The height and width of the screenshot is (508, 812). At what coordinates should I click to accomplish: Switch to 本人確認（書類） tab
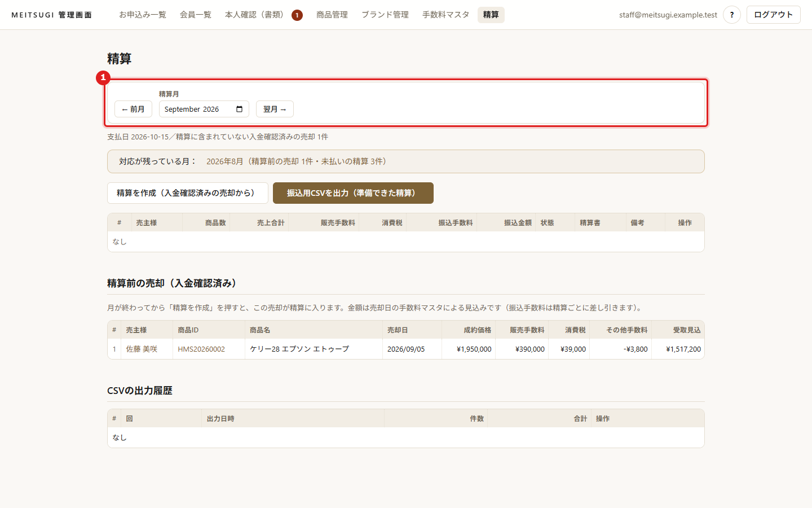pyautogui.click(x=254, y=15)
